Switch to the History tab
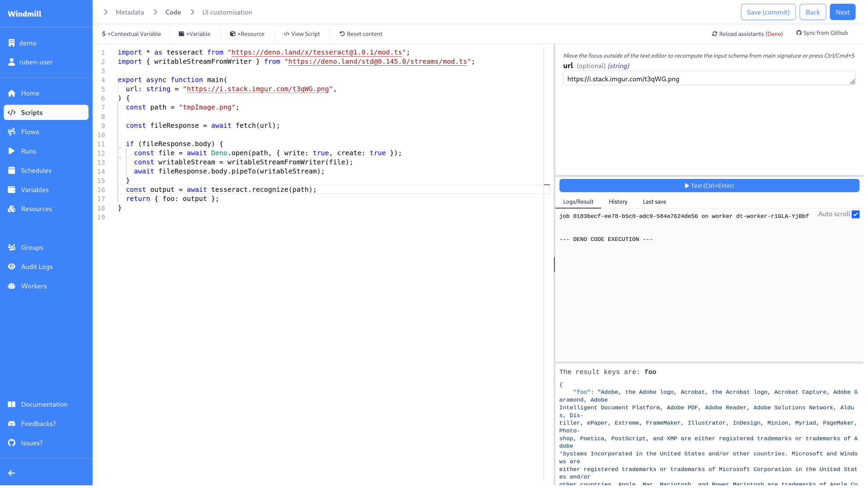This screenshot has width=868, height=488. coord(618,202)
